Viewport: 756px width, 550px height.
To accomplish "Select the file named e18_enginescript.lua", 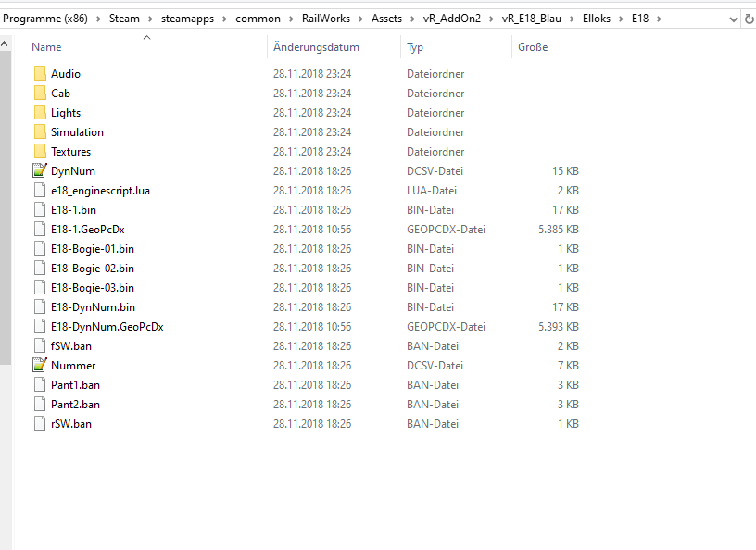I will coord(100,191).
